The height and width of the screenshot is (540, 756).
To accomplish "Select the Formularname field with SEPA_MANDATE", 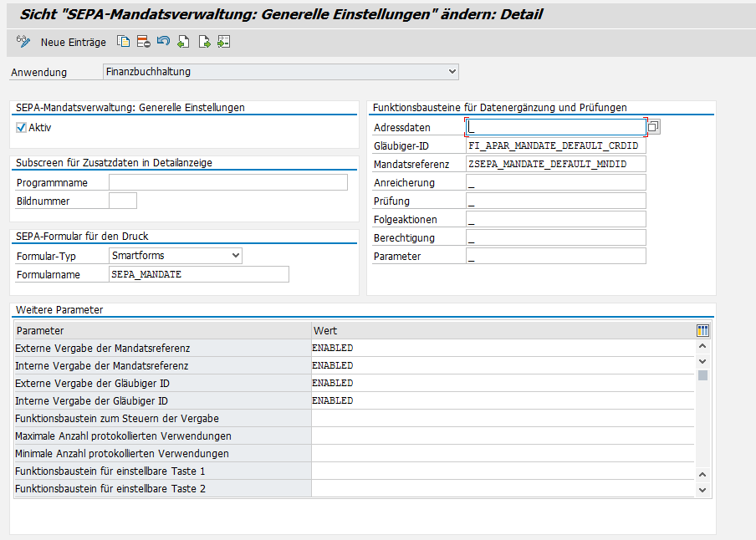I will (198, 274).
